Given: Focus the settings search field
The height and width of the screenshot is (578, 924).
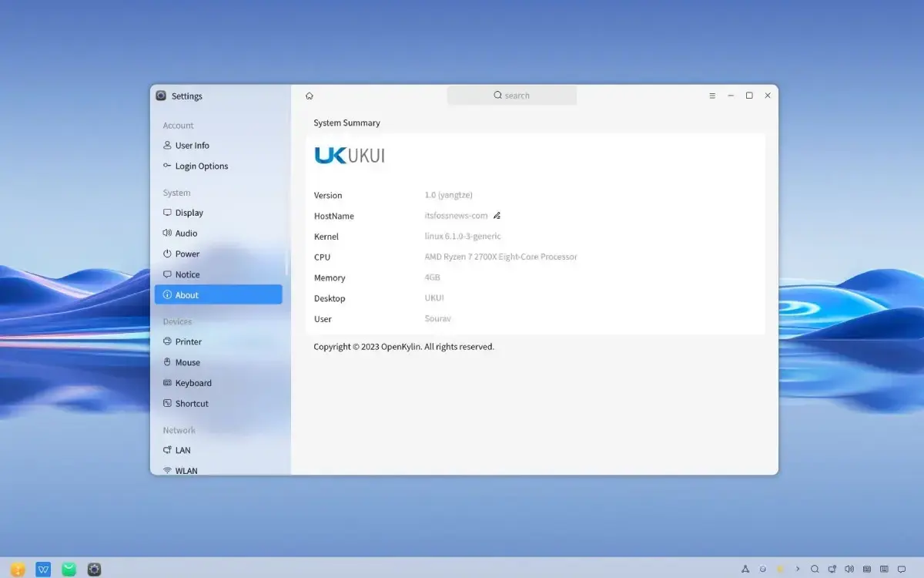Looking at the screenshot, I should pos(512,96).
